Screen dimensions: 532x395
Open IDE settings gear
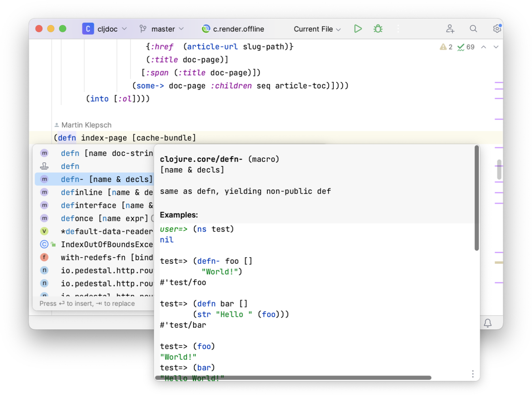pos(497,29)
